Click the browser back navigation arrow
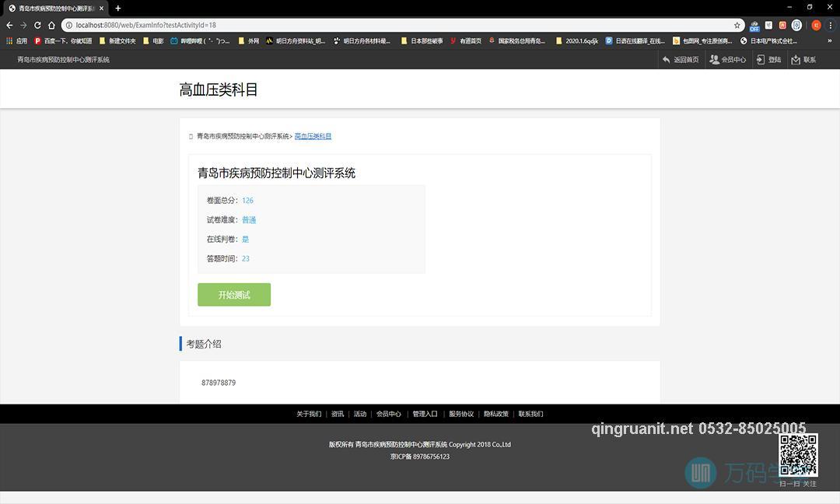This screenshot has height=504, width=840. pos(9,25)
